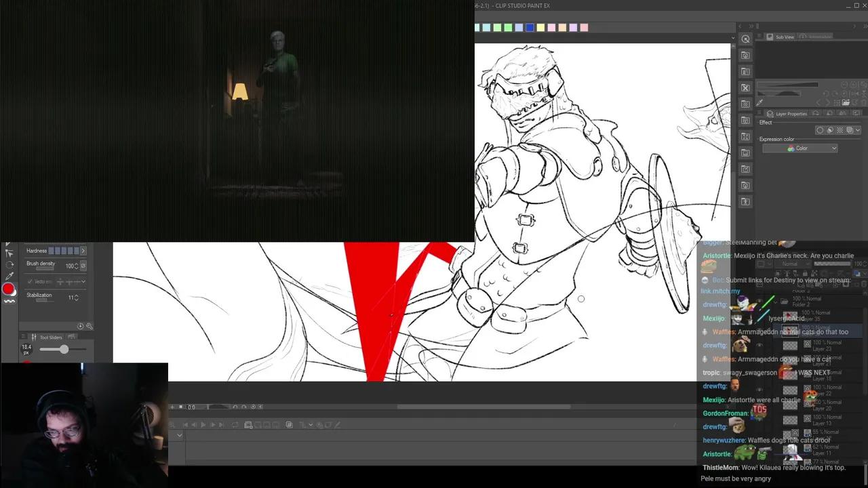This screenshot has height=488, width=868.
Task: Open Layer Properties panel hamburger menu
Action: coord(760,114)
